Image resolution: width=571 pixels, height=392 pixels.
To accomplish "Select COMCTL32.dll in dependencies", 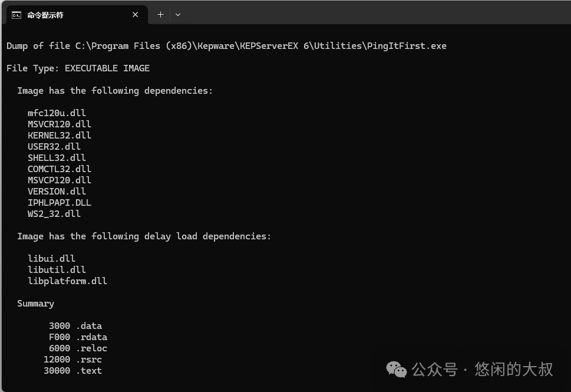I will point(59,169).
